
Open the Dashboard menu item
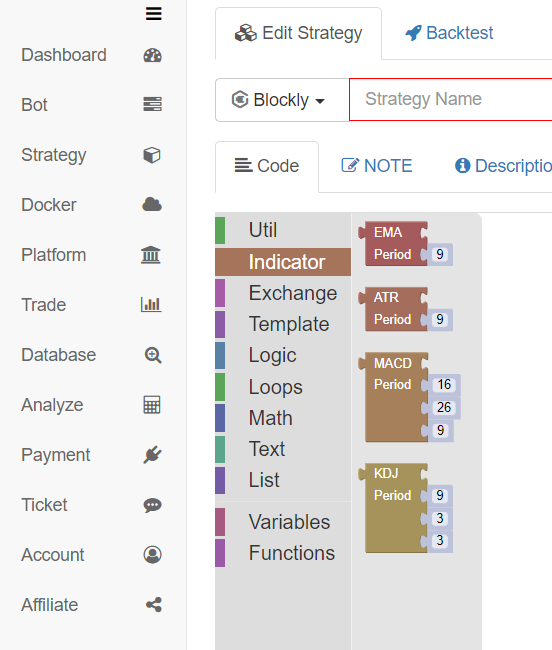64,55
